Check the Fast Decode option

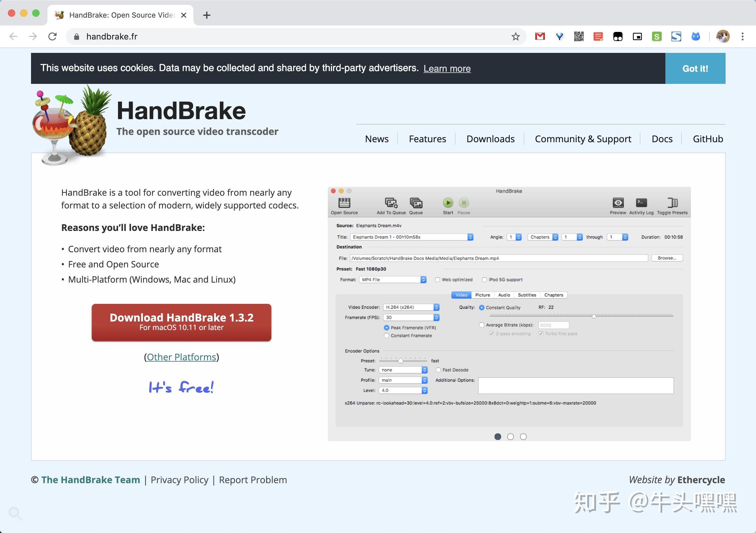coord(438,370)
